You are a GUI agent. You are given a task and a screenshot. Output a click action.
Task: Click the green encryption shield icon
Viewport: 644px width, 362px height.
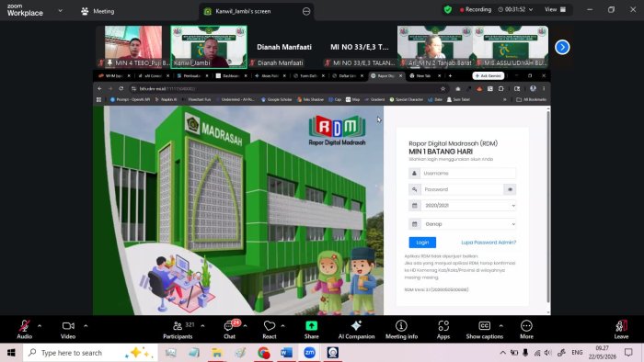click(x=448, y=9)
